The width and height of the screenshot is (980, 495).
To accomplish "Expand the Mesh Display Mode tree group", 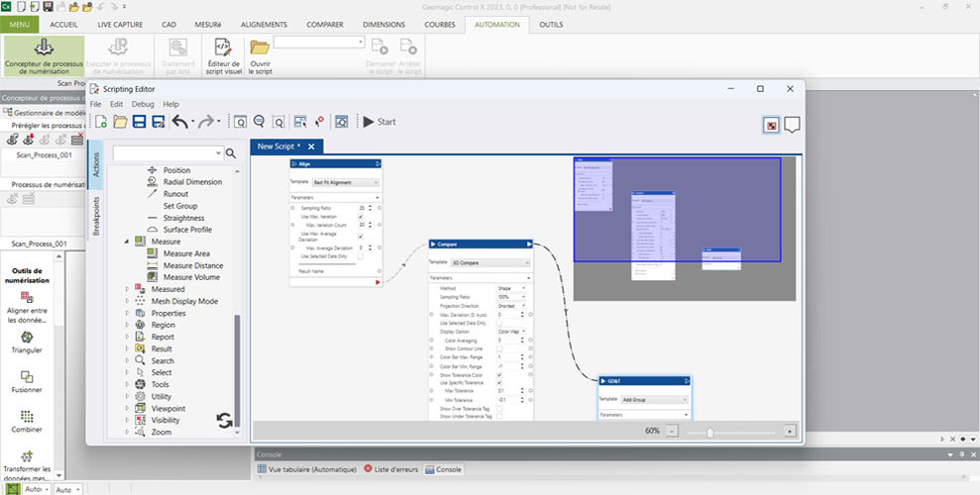I will point(127,301).
